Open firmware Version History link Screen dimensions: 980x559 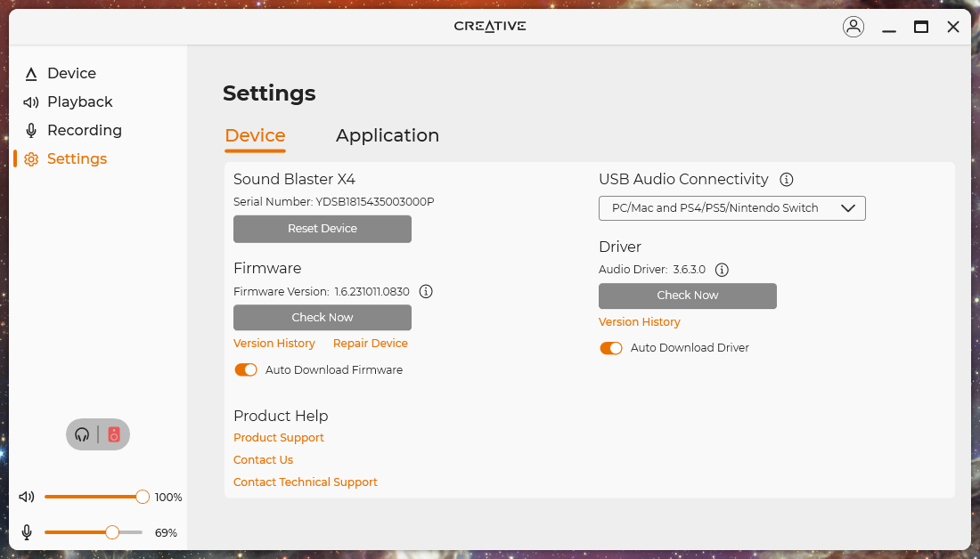click(274, 344)
